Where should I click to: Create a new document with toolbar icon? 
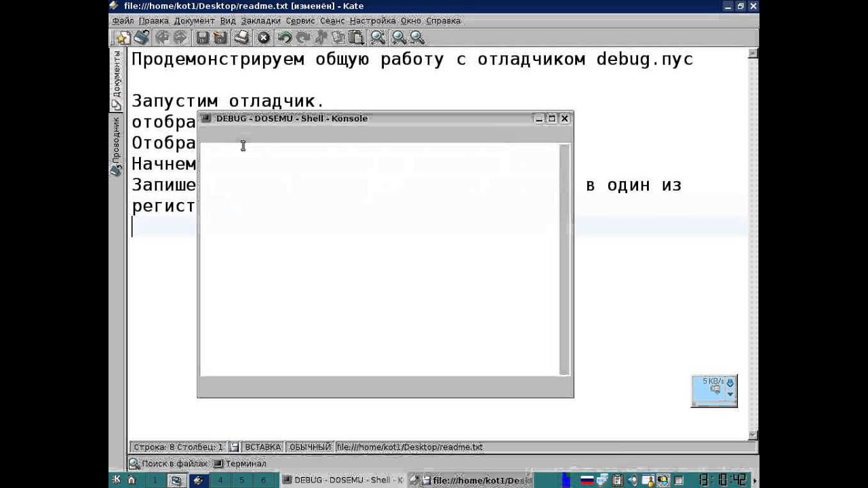pyautogui.click(x=124, y=38)
